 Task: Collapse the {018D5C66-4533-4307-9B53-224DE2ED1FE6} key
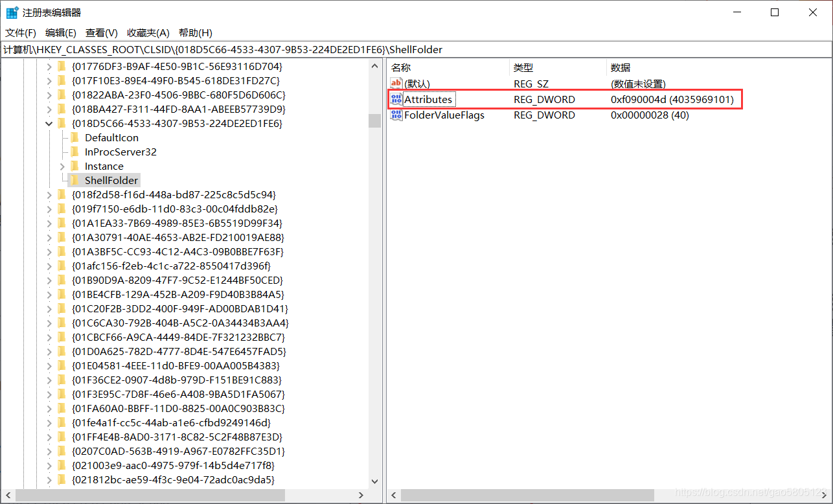(x=49, y=123)
